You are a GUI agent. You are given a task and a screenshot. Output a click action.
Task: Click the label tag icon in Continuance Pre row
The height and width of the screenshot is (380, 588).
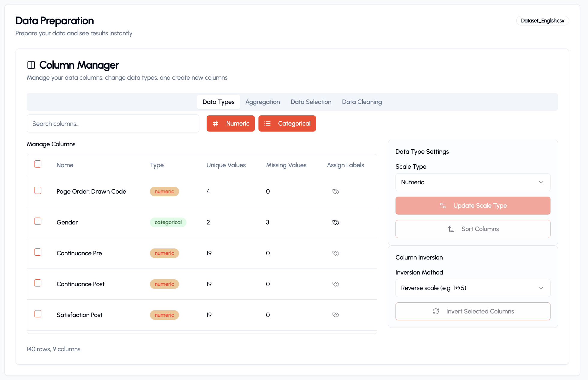pos(336,253)
